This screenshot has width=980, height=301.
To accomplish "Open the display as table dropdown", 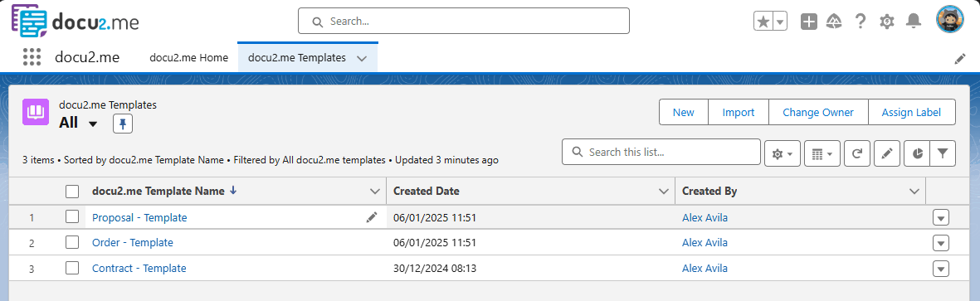I will [x=822, y=153].
